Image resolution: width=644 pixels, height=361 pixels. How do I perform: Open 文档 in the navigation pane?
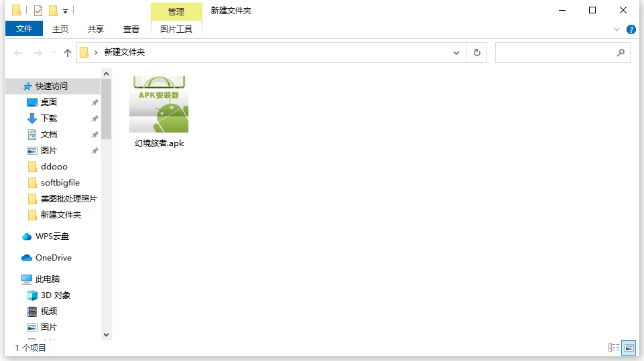pos(49,135)
